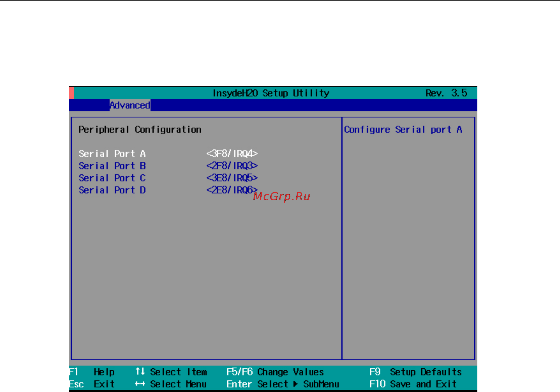The width and height of the screenshot is (560, 392).
Task: Click the Peripheral Configuration heading
Action: pyautogui.click(x=140, y=130)
